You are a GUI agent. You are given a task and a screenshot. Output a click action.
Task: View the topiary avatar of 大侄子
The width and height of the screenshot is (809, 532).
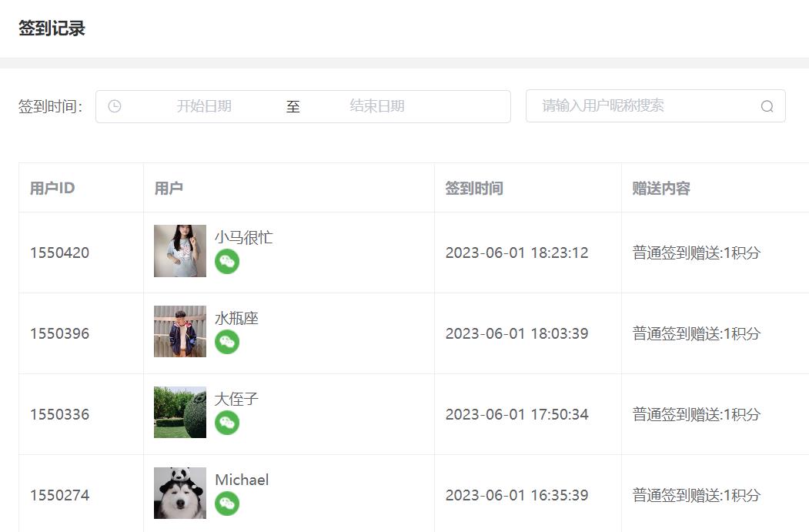tap(180, 413)
